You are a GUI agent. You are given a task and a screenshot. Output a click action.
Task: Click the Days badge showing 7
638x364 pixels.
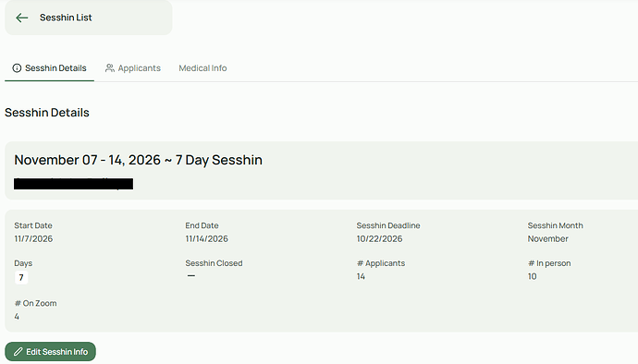click(x=21, y=277)
